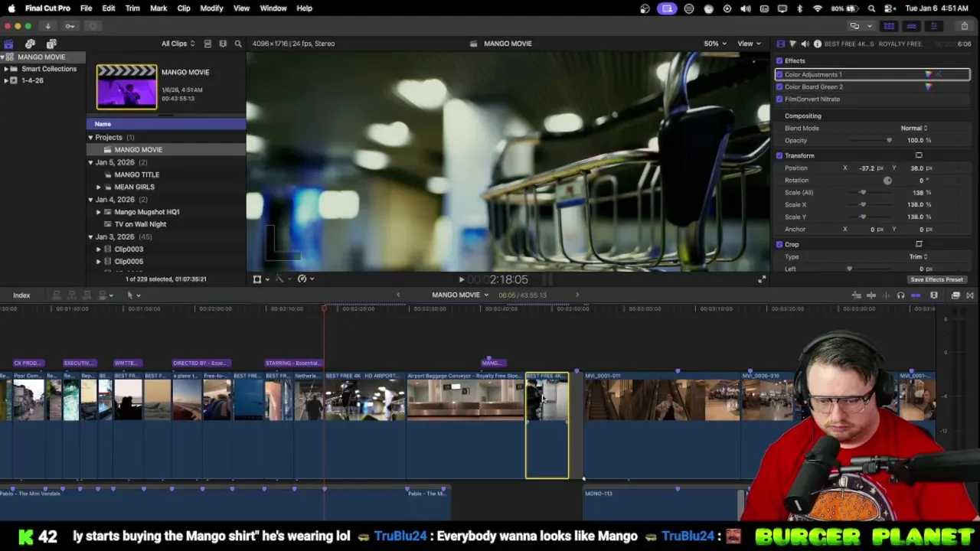
Task: Expand the Smart Collections folder
Action: click(5, 69)
